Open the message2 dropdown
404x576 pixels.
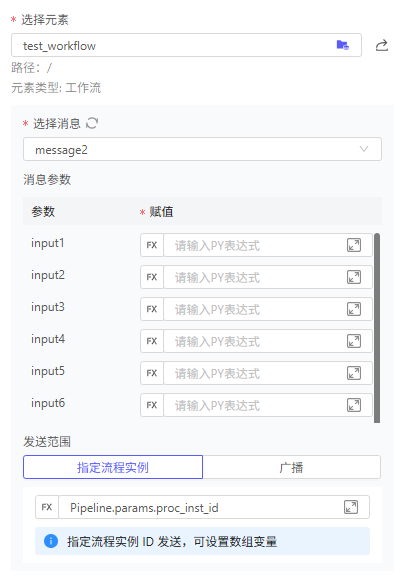point(202,149)
